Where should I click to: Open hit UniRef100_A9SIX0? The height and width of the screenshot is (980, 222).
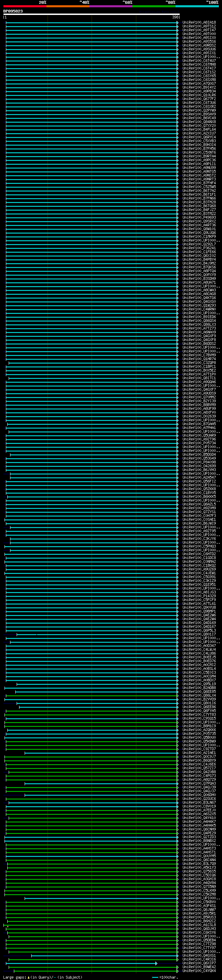click(x=199, y=38)
